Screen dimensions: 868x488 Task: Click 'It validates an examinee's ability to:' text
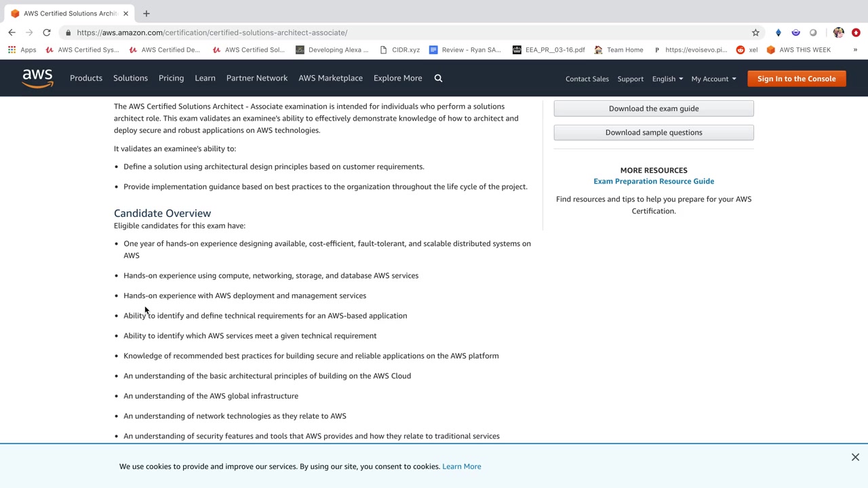(175, 148)
